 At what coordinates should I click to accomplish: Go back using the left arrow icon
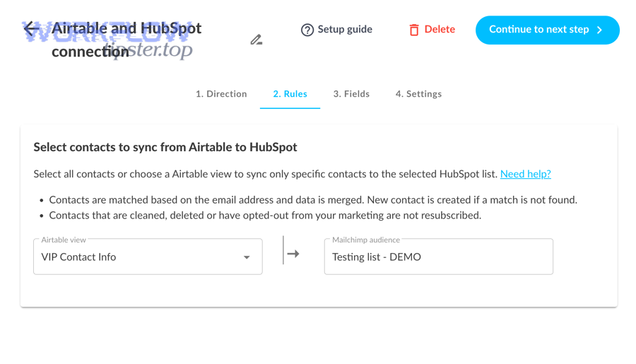(x=31, y=29)
